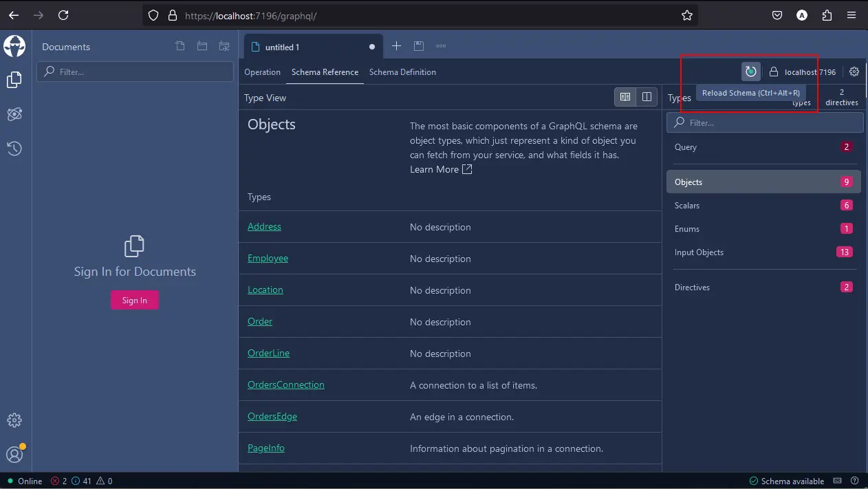Screen dimensions: 868x489
Task: Click the Sign In button
Action: pyautogui.click(x=135, y=300)
